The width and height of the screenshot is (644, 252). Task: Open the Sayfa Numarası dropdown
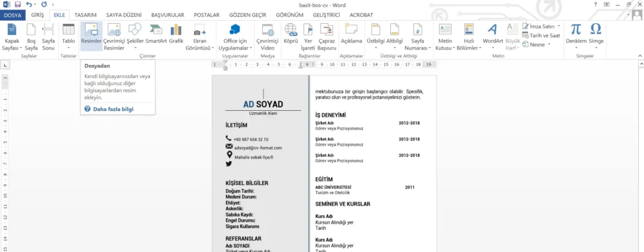(x=418, y=37)
